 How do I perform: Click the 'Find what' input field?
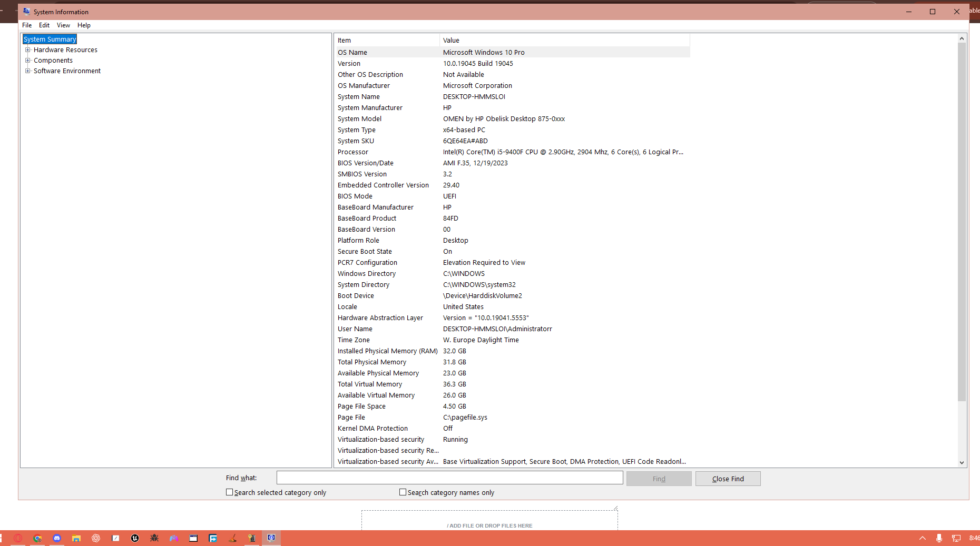pos(449,478)
